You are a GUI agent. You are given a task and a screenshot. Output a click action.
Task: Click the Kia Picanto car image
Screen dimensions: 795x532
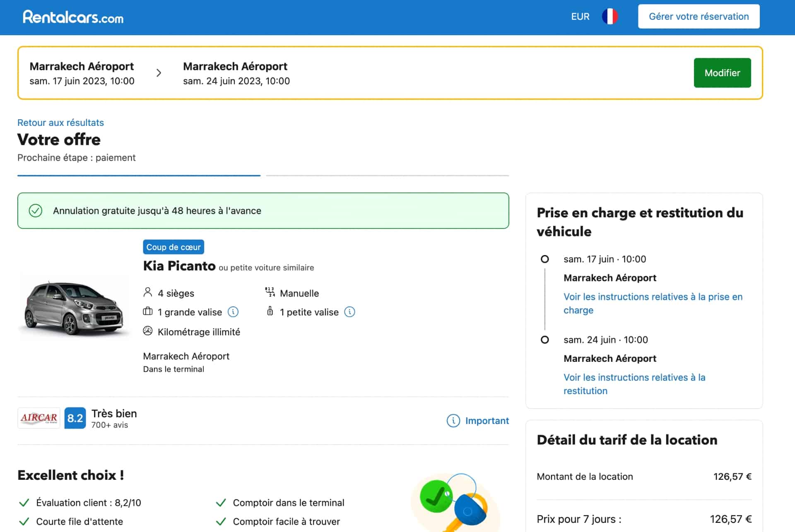click(74, 308)
